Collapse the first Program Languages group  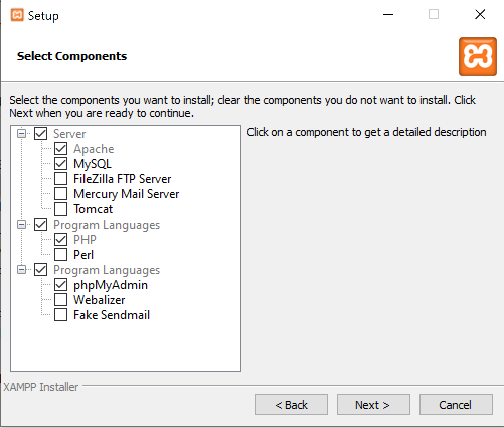[x=21, y=225]
